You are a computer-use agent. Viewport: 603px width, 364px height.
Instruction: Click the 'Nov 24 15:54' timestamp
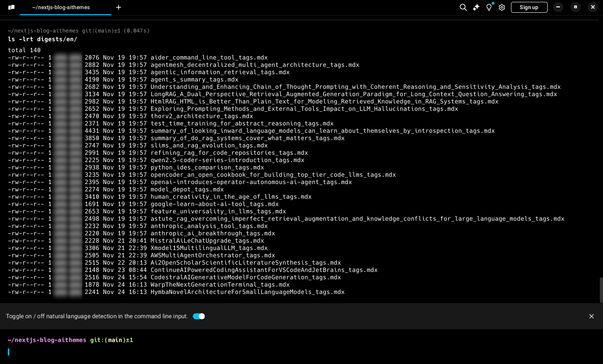pos(125,277)
